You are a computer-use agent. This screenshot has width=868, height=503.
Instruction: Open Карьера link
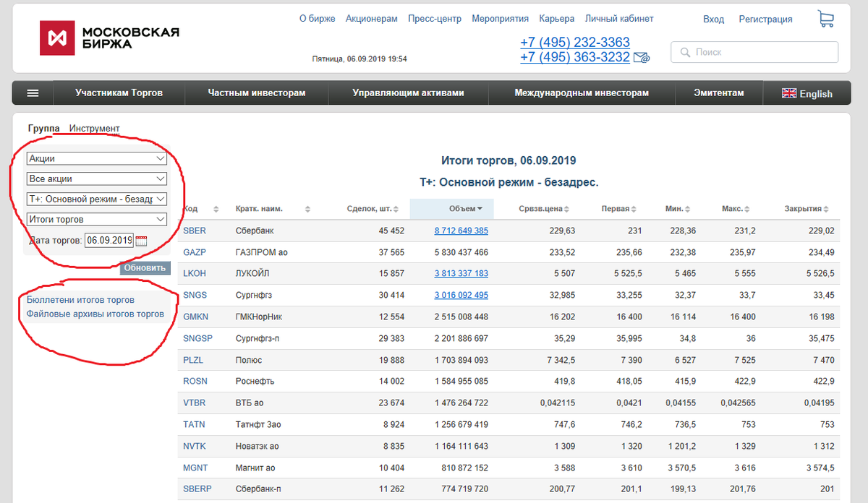pos(557,19)
